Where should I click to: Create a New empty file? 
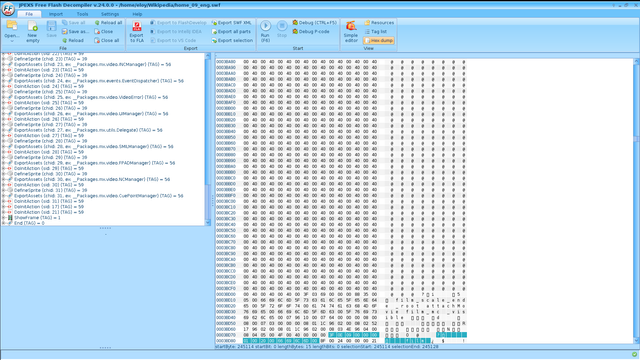33,31
